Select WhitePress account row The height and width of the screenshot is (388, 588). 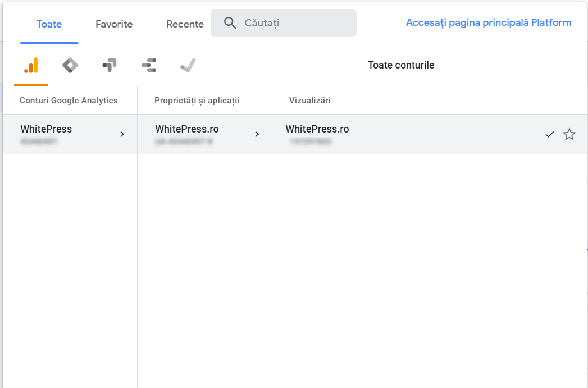point(70,134)
